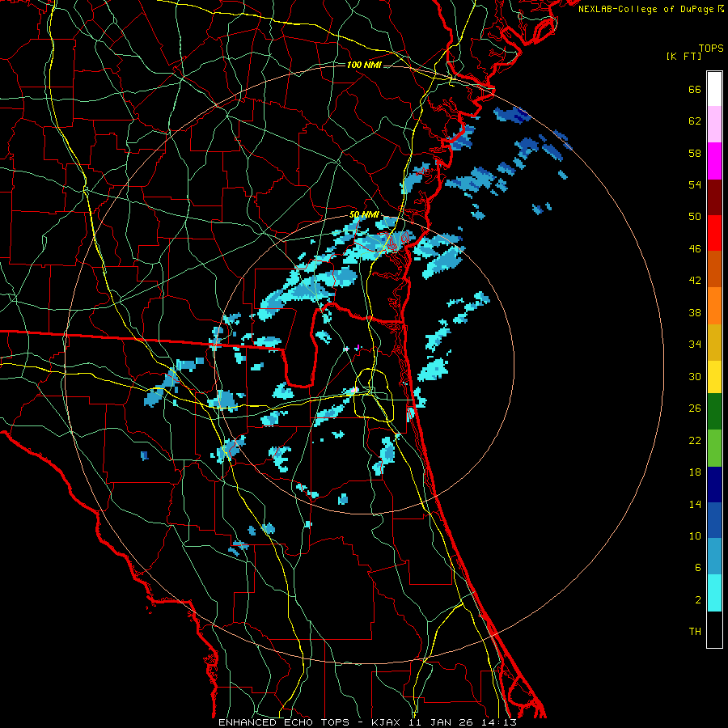Click the 14:13 timestamp
This screenshot has height=728, width=728.
click(x=501, y=722)
